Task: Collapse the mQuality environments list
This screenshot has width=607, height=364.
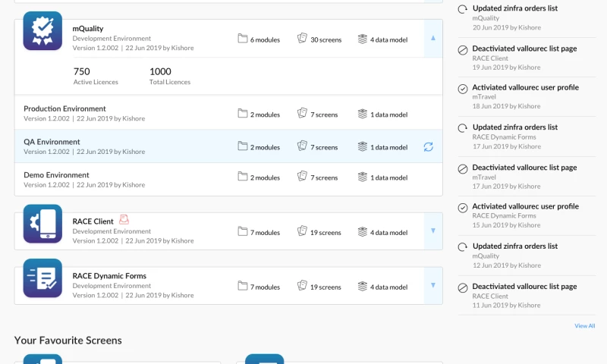Action: [x=432, y=38]
